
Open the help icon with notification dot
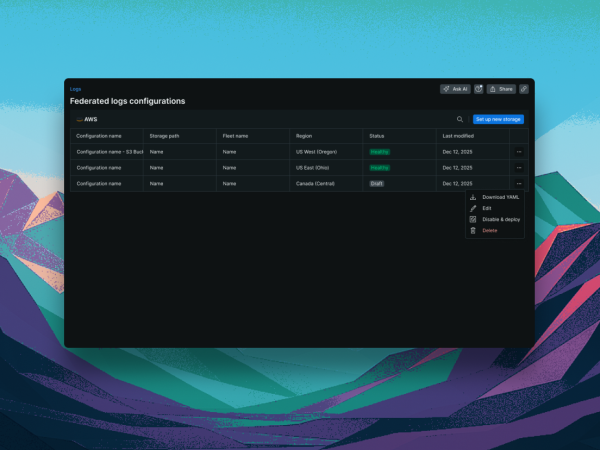click(478, 89)
